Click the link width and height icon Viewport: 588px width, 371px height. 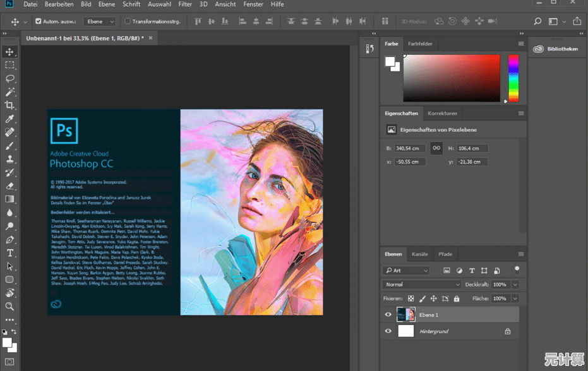(436, 148)
